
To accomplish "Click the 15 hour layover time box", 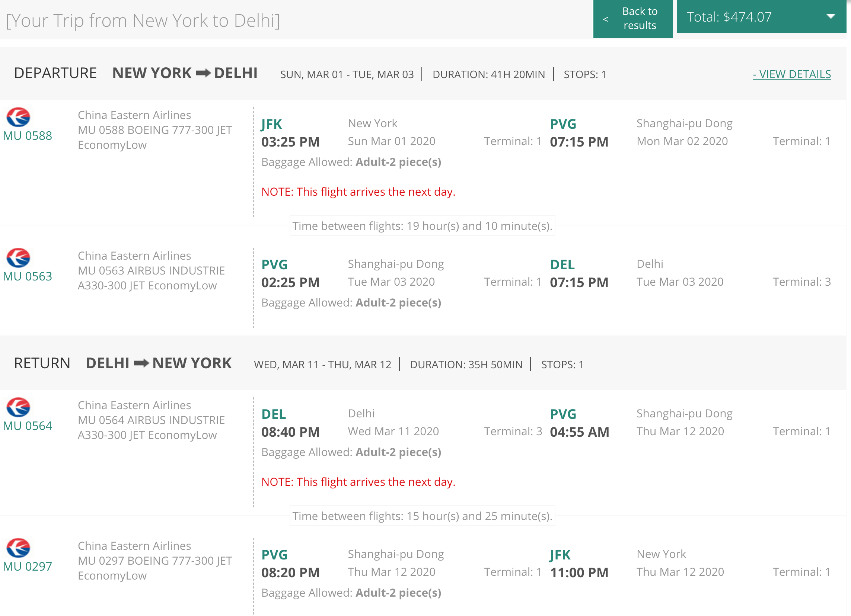I will point(422,516).
